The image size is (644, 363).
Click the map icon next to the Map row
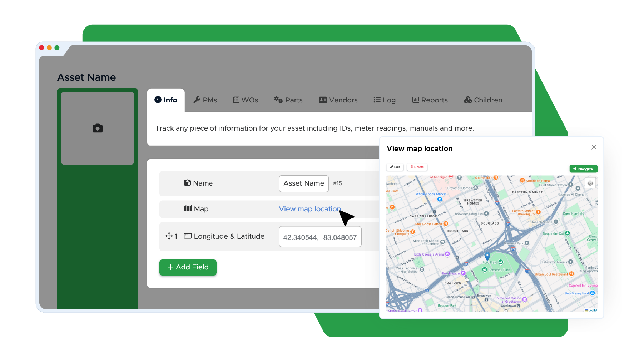coord(188,209)
